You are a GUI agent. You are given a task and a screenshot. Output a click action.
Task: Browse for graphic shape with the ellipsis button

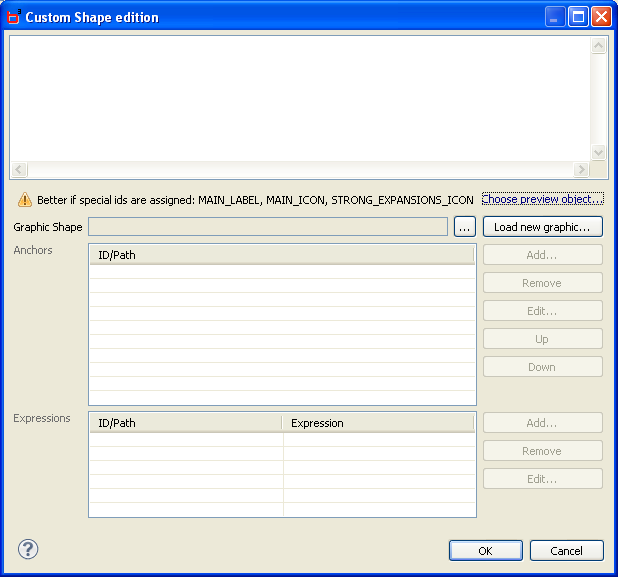tap(465, 227)
